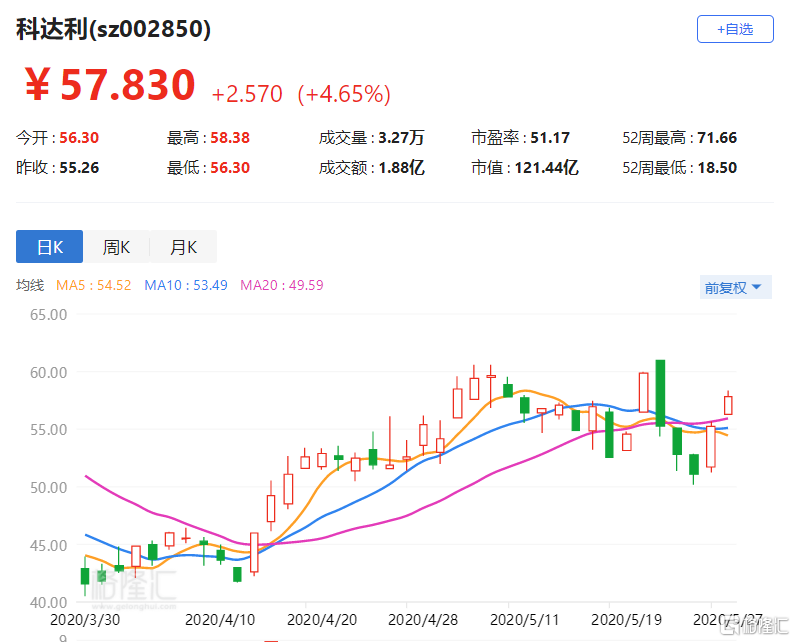Click the current price ¥57.830
Screen dimensions: 795x642
(110, 84)
